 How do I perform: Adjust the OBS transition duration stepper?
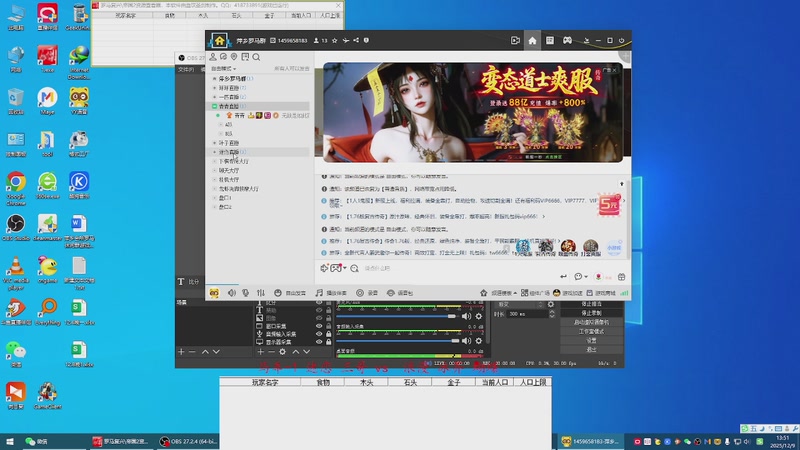552,314
